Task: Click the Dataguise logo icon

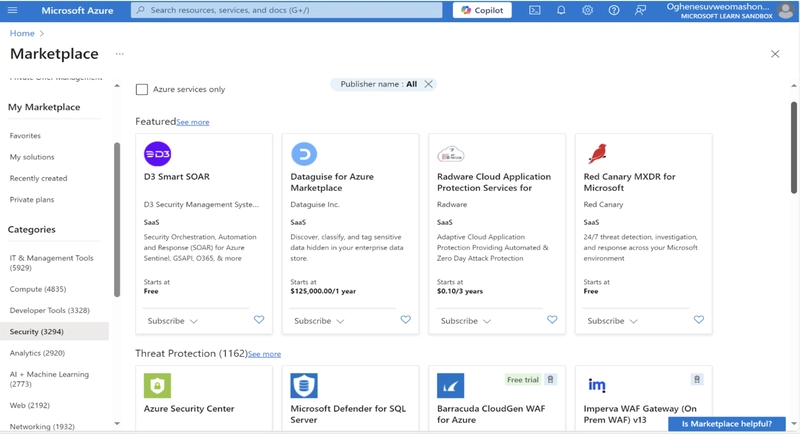Action: click(304, 154)
